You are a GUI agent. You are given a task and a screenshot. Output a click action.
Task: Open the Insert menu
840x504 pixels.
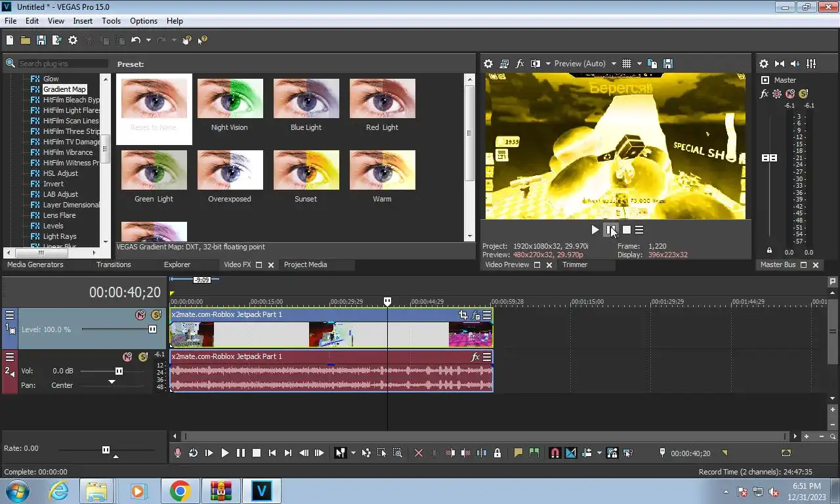coord(83,21)
